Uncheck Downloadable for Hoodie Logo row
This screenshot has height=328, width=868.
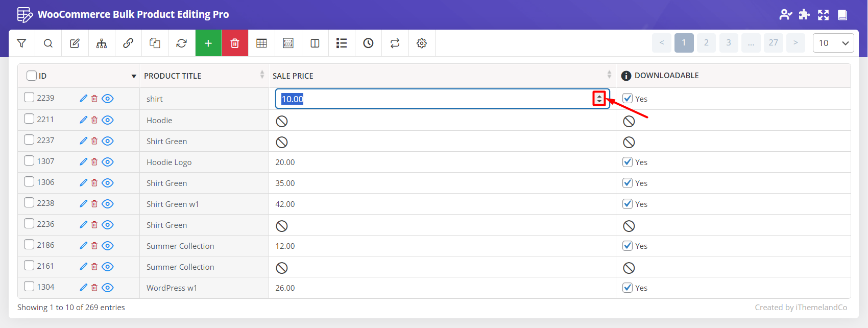628,162
